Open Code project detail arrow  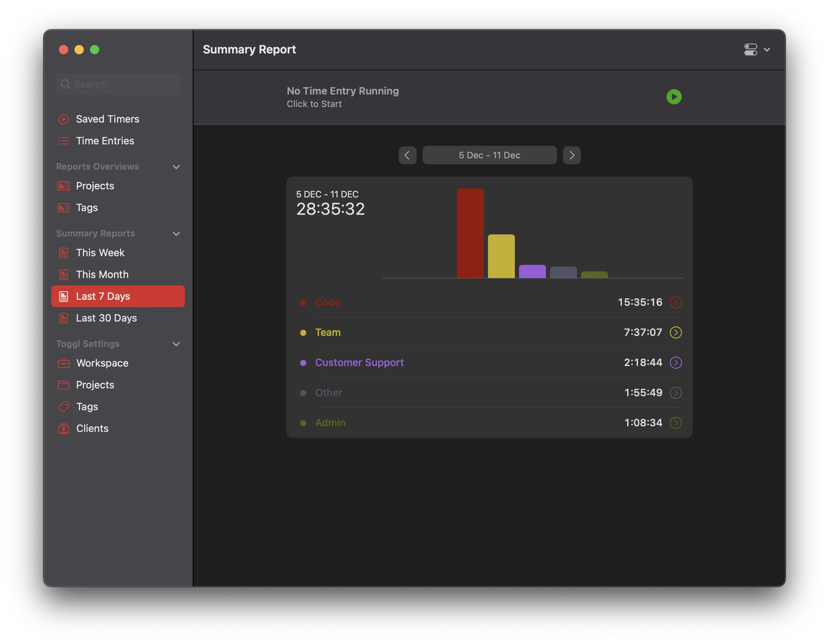click(675, 302)
